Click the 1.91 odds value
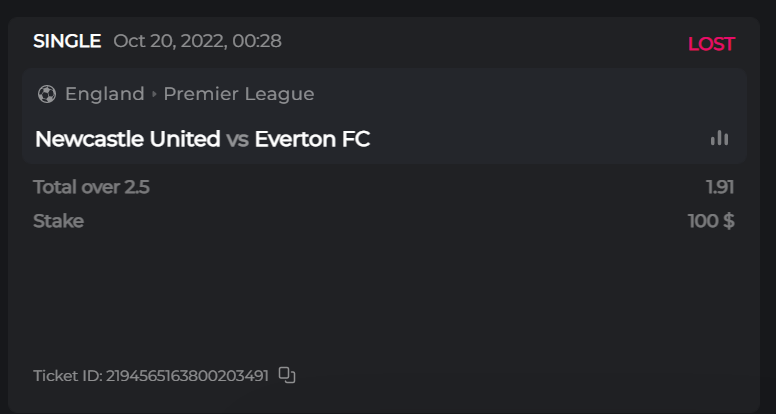This screenshot has height=414, width=776. (720, 186)
